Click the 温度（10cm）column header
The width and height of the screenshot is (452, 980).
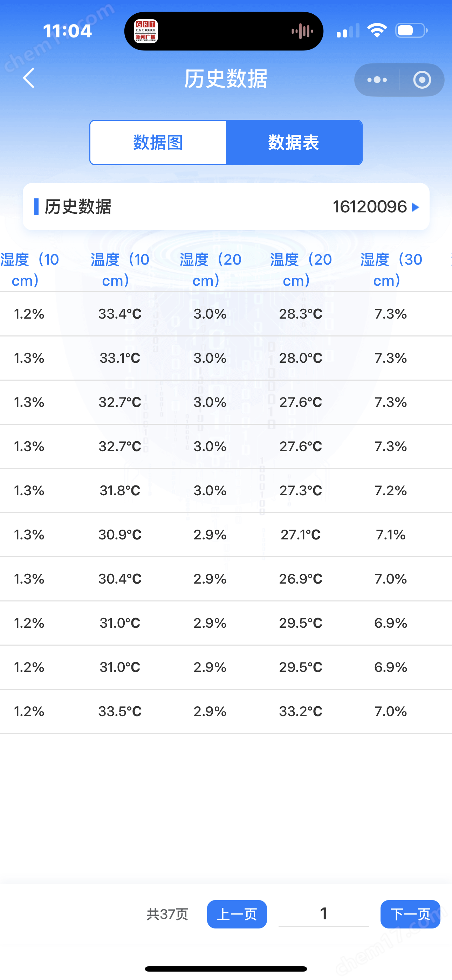pyautogui.click(x=120, y=270)
